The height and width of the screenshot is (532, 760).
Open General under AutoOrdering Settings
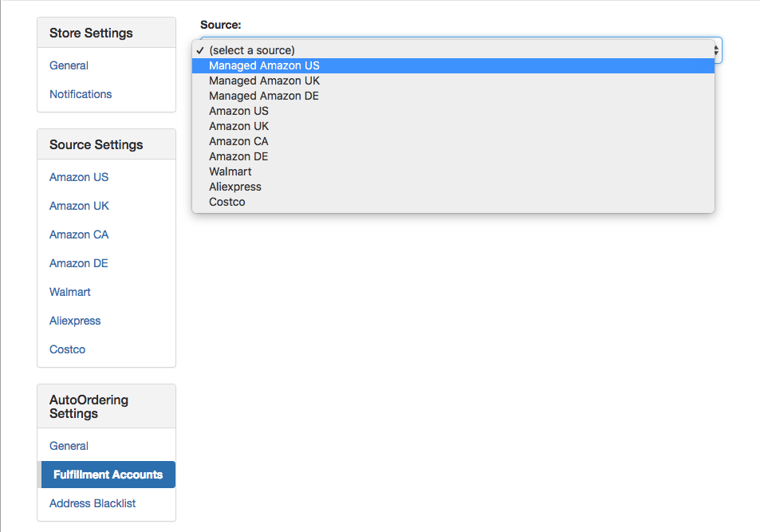[x=69, y=446]
